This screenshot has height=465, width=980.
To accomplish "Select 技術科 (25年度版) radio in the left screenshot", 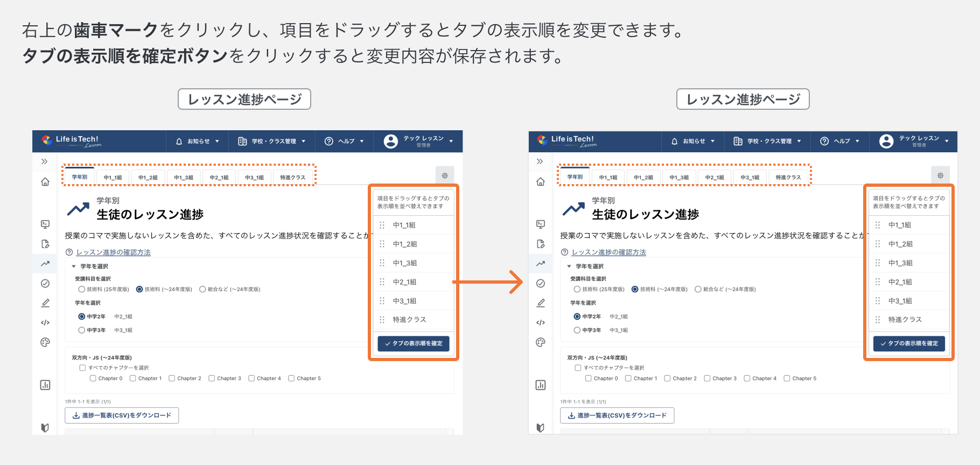I will [82, 289].
